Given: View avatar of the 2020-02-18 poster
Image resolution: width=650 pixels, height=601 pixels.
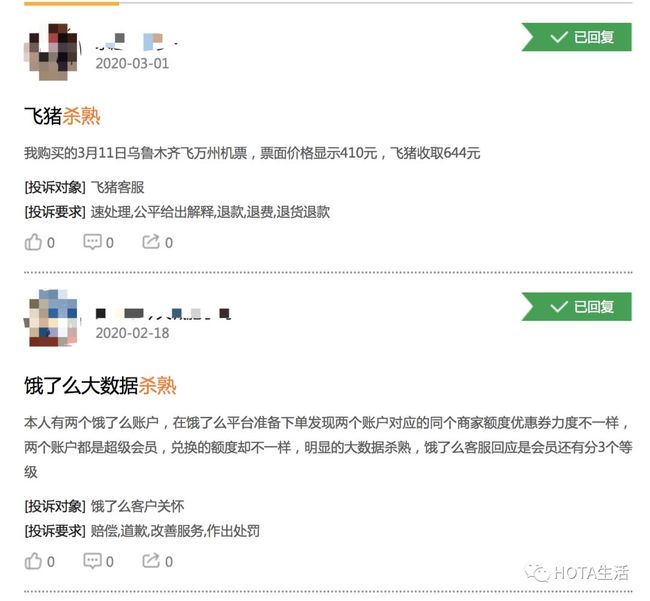Looking at the screenshot, I should pyautogui.click(x=52, y=318).
